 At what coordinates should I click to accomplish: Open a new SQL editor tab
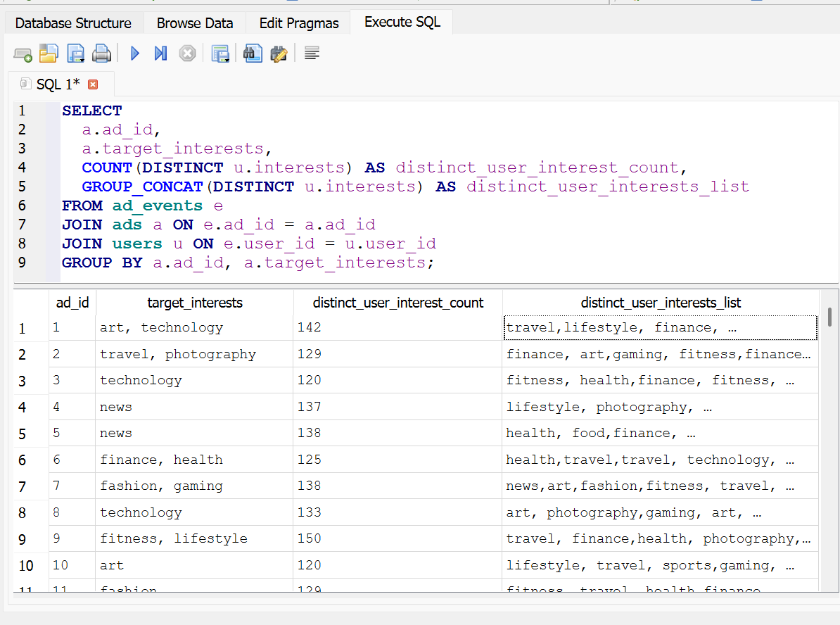coord(23,54)
